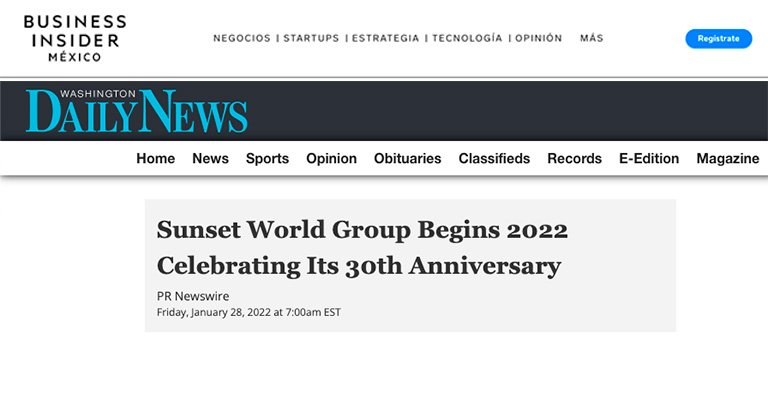Open the Negocios section
This screenshot has height=415, width=768.
click(x=242, y=39)
